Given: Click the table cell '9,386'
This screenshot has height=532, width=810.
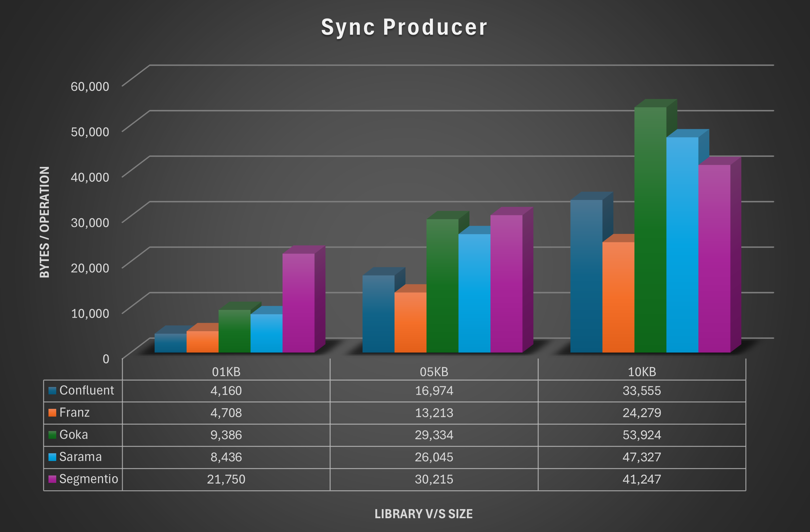Looking at the screenshot, I should tap(226, 435).
